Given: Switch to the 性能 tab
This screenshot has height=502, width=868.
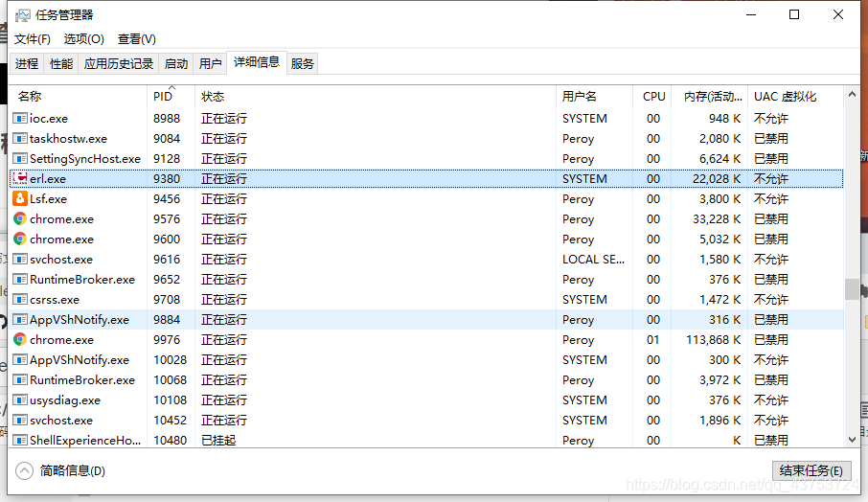Looking at the screenshot, I should pyautogui.click(x=61, y=63).
